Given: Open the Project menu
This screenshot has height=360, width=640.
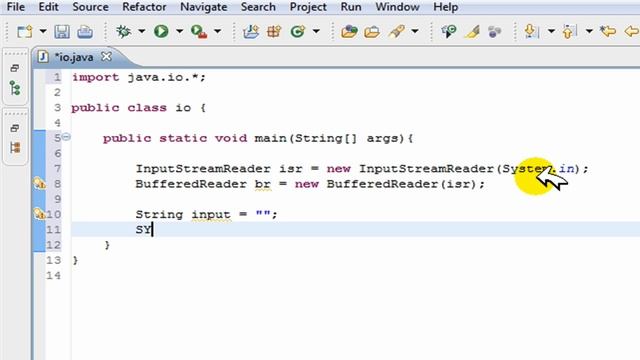Looking at the screenshot, I should [x=308, y=7].
